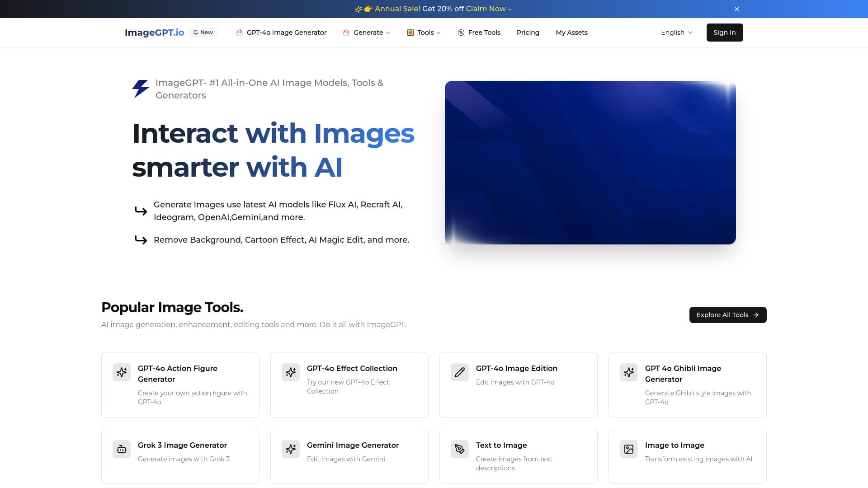Click the New notification bell badge
The width and height of the screenshot is (868, 488).
tap(203, 32)
